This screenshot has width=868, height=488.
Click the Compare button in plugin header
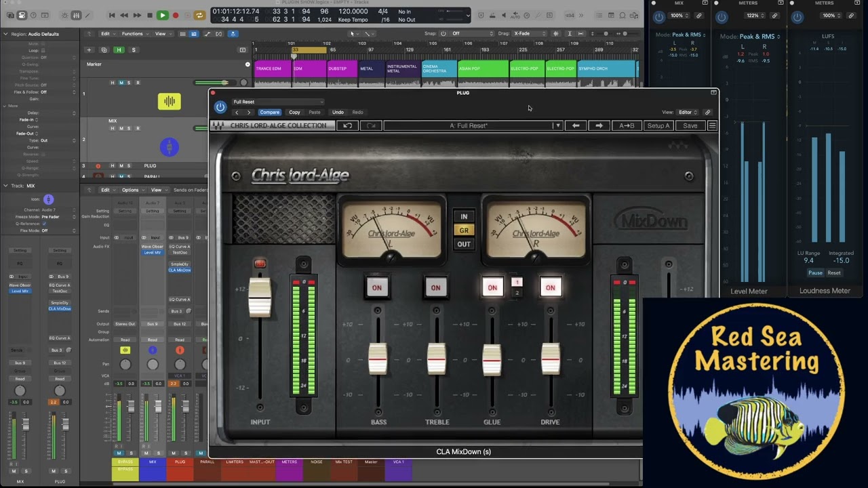coord(269,113)
